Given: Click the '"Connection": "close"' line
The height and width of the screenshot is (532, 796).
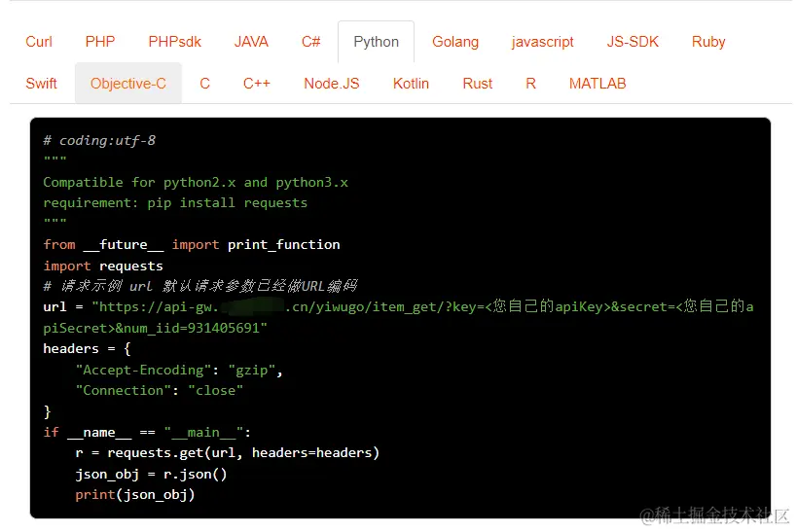Looking at the screenshot, I should point(159,391).
